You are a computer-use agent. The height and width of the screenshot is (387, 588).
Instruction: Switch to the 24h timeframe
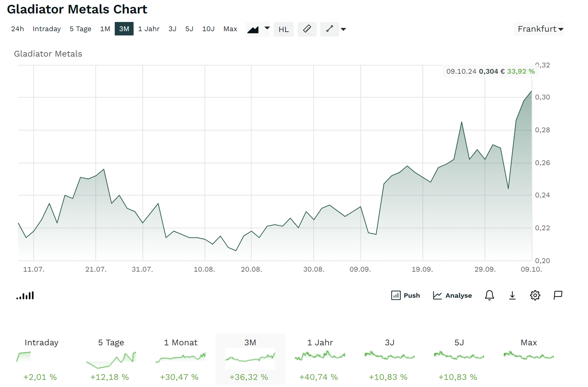(x=17, y=29)
